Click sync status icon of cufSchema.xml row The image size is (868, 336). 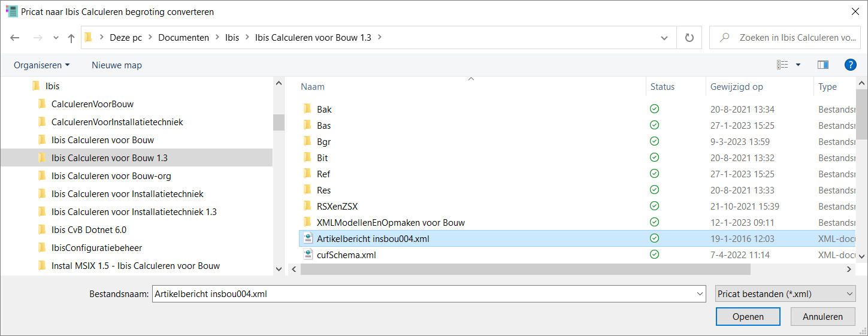tap(655, 255)
